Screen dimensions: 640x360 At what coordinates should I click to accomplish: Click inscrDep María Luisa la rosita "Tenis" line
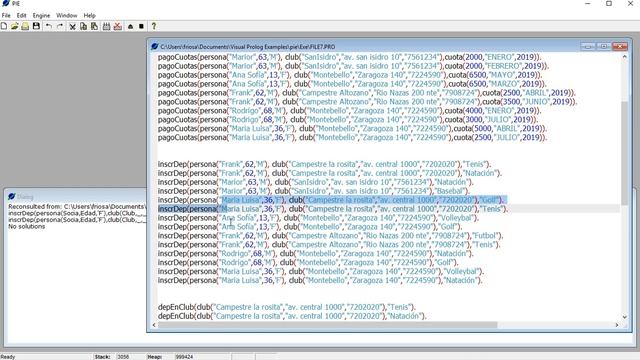pyautogui.click(x=333, y=209)
